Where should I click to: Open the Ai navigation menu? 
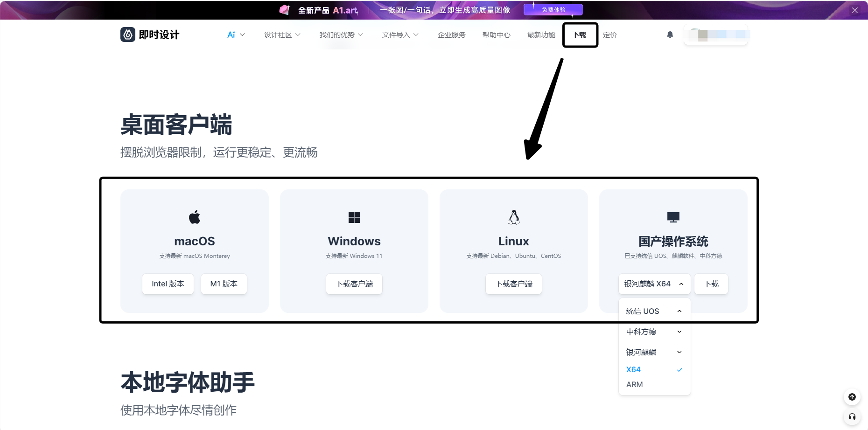[x=236, y=35]
